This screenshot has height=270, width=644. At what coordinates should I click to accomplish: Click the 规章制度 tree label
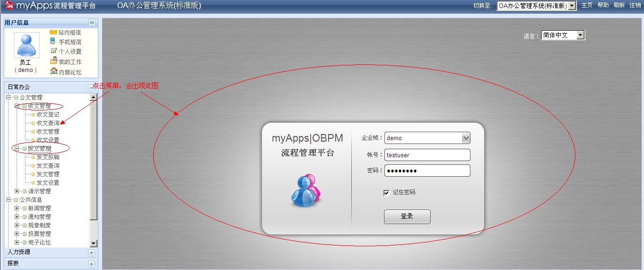tap(39, 225)
